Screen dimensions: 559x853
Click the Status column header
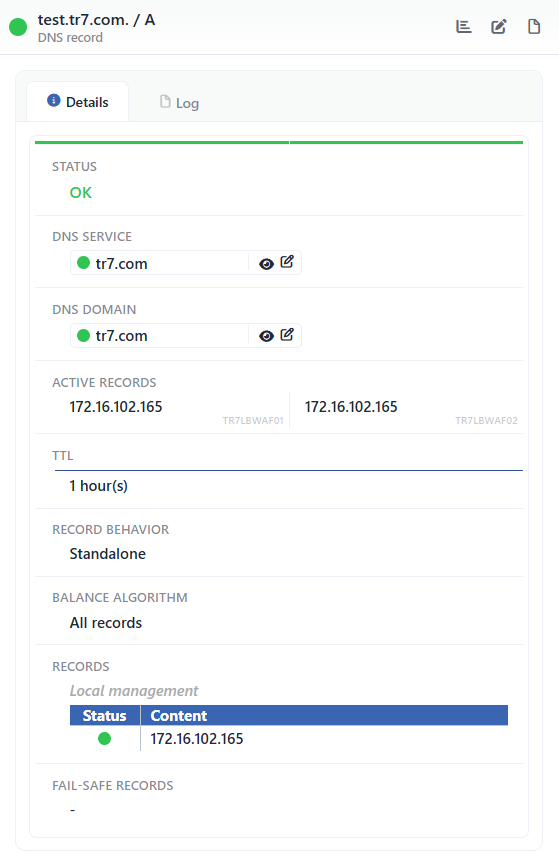104,715
